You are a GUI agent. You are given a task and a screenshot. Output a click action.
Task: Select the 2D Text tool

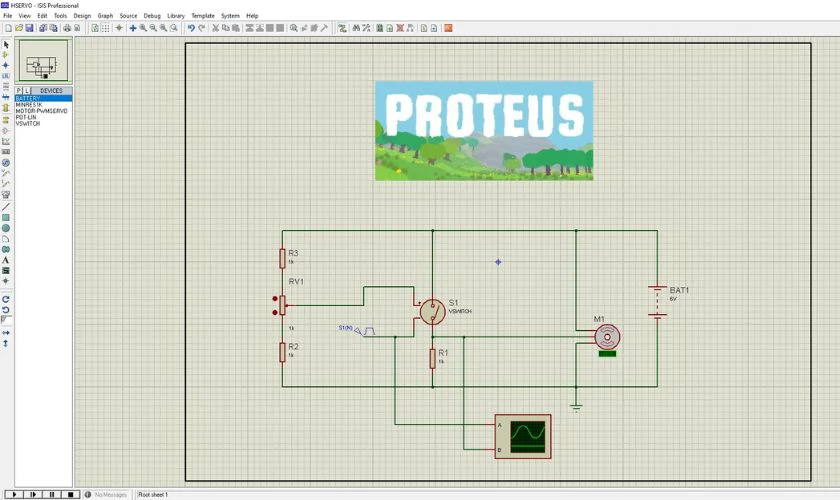click(6, 260)
